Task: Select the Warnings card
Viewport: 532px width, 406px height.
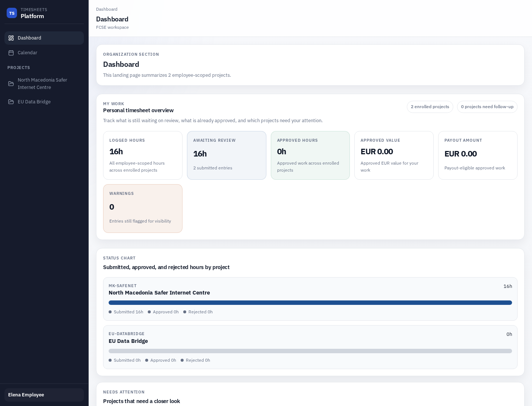Action: pyautogui.click(x=143, y=209)
